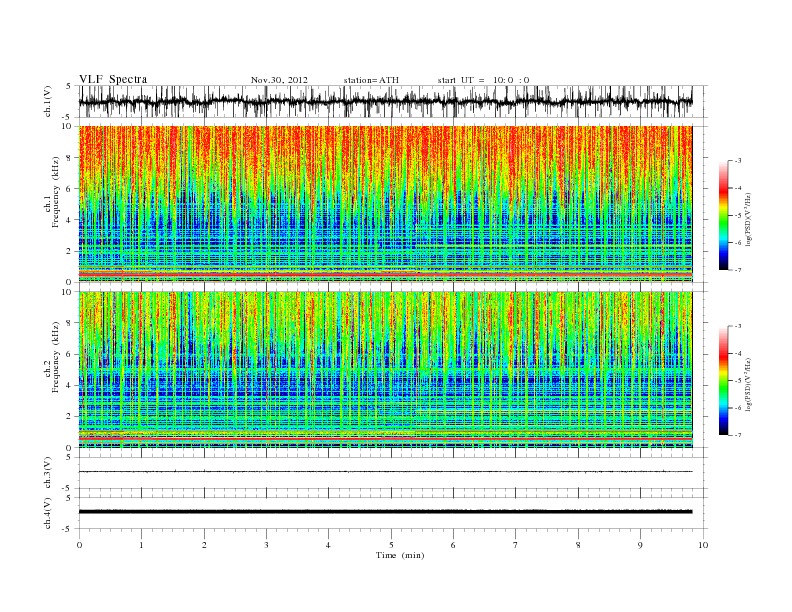Viewport: 792px width, 612px height.
Task: Click the "-3" tick on the ch.1 colorbar
Action: [737, 161]
